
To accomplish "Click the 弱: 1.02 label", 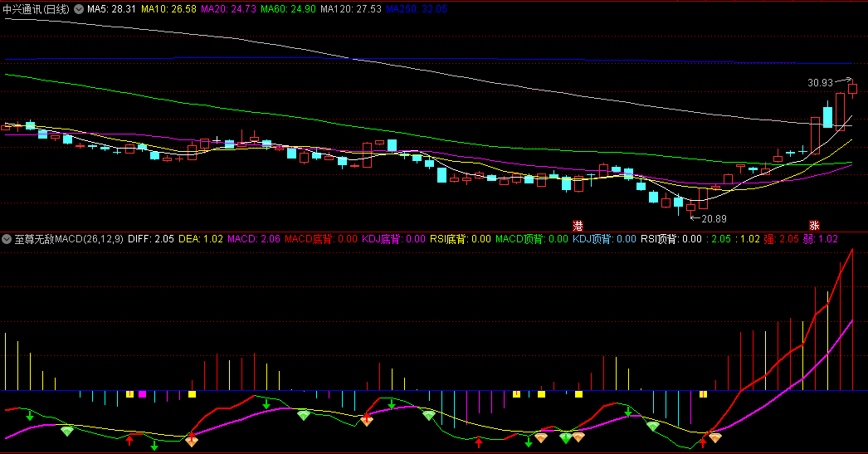I will tap(821, 239).
